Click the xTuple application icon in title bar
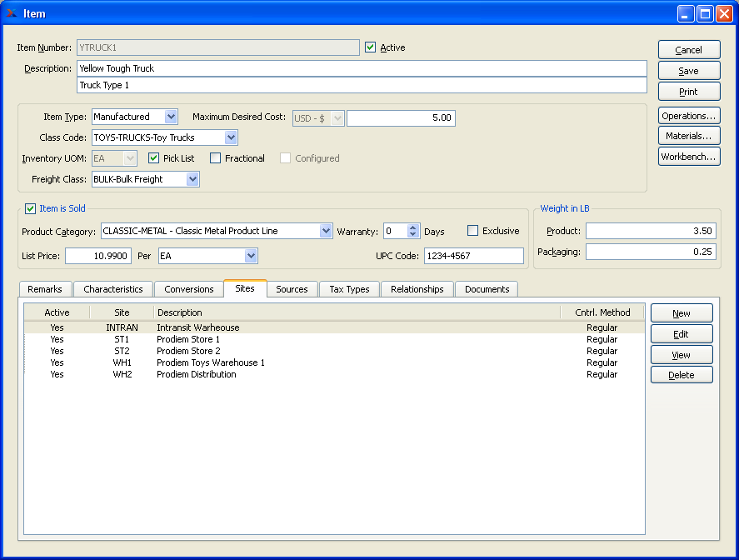The image size is (739, 560). 12,13
